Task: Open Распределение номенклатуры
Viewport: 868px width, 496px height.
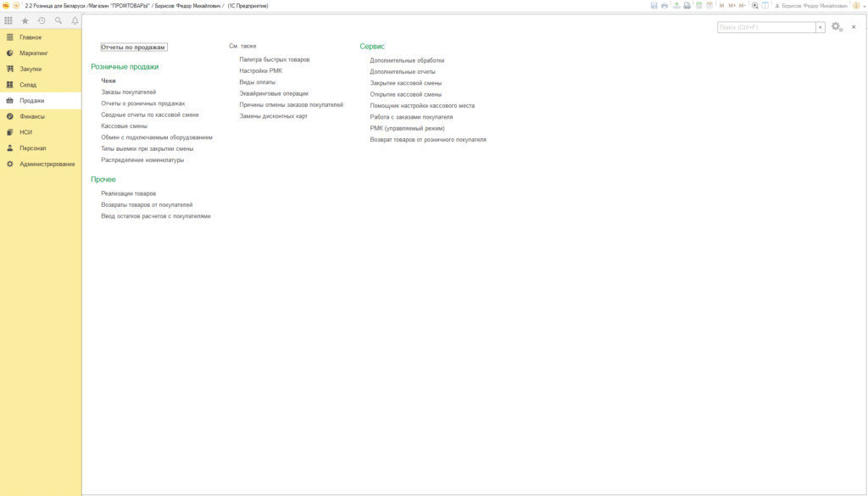Action: coord(142,160)
